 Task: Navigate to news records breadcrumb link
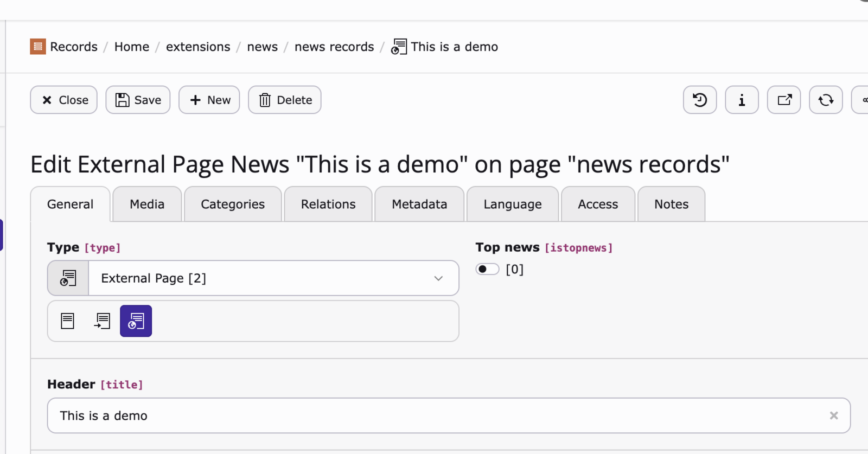pyautogui.click(x=334, y=47)
